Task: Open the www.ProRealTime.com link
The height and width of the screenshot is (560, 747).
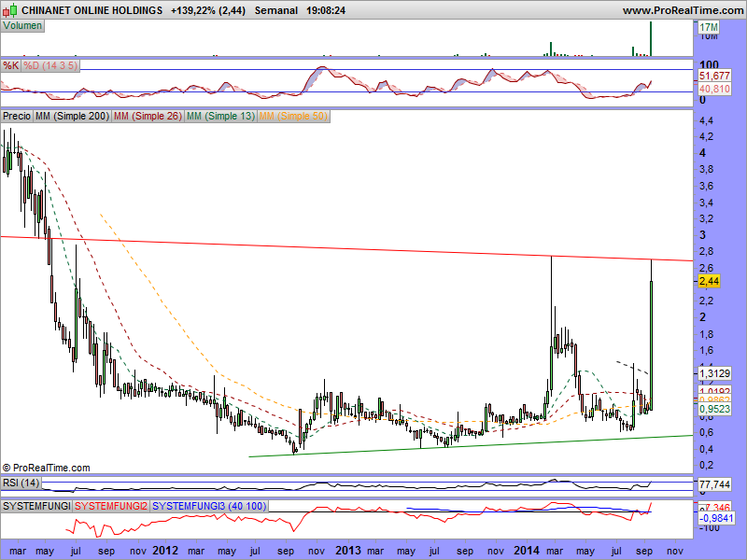Action: point(683,10)
